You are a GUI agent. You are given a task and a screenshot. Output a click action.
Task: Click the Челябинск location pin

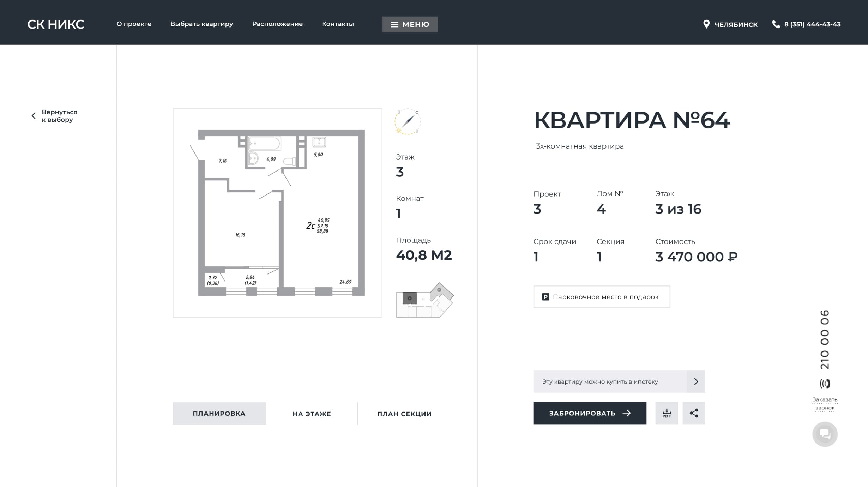706,24
